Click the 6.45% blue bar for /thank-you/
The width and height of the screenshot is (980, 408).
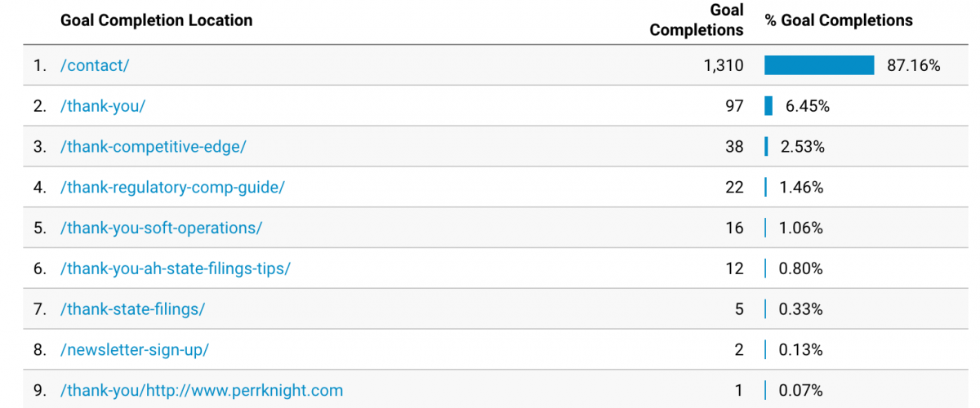[x=768, y=106]
